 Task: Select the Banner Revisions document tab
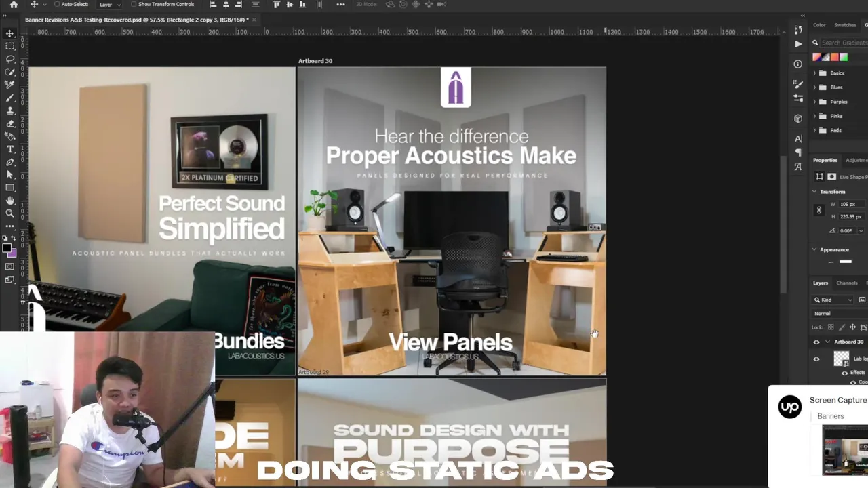coord(136,20)
